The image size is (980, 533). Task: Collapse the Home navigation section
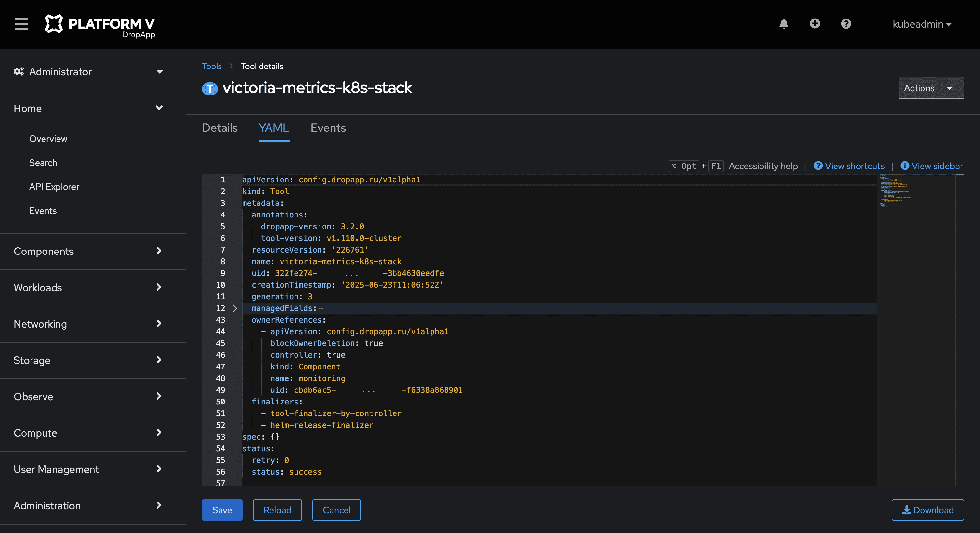click(93, 108)
